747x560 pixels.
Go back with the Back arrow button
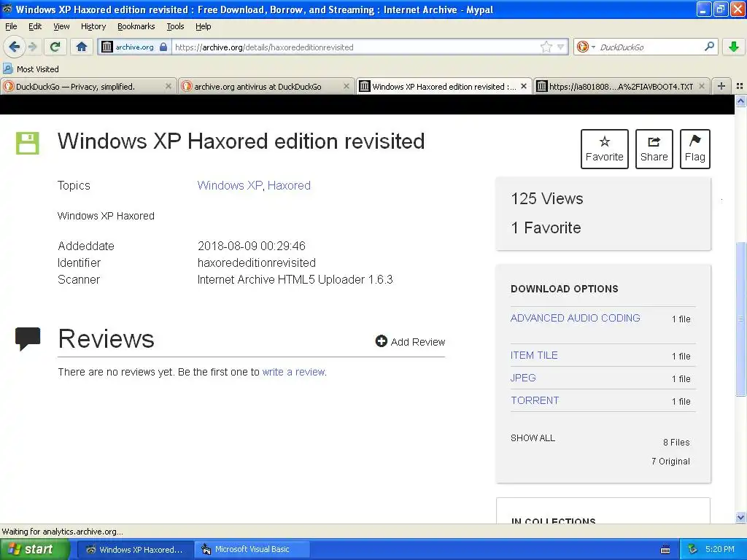(14, 47)
